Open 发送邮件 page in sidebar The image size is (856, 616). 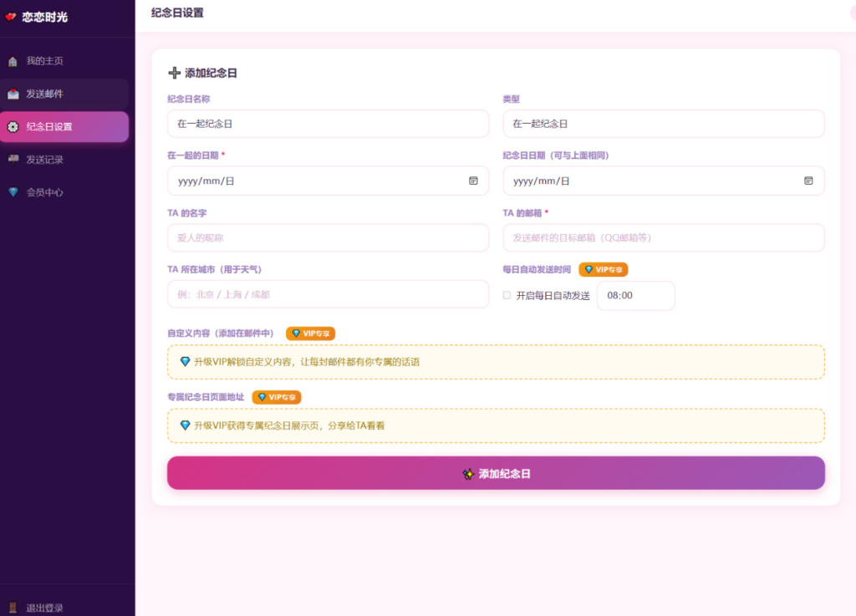coord(64,94)
